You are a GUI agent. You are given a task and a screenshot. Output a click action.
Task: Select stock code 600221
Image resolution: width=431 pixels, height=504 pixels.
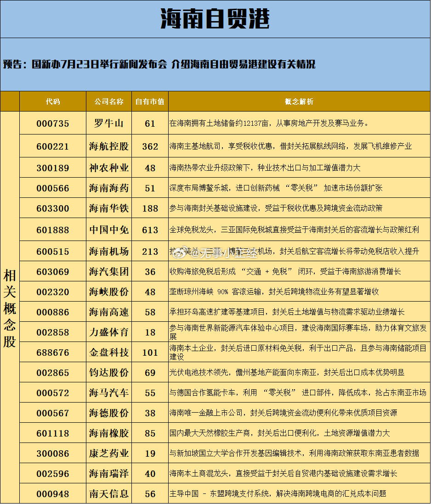(x=53, y=146)
